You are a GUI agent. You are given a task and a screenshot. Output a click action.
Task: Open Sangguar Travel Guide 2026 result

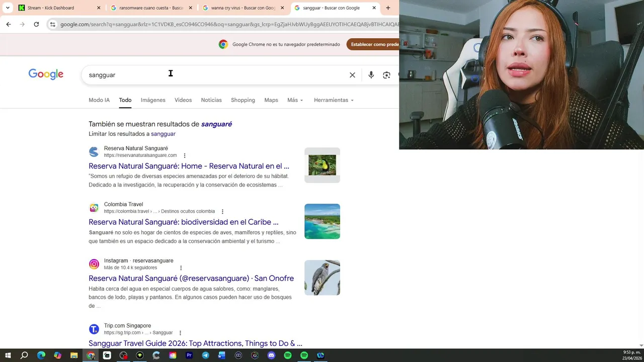pyautogui.click(x=195, y=343)
